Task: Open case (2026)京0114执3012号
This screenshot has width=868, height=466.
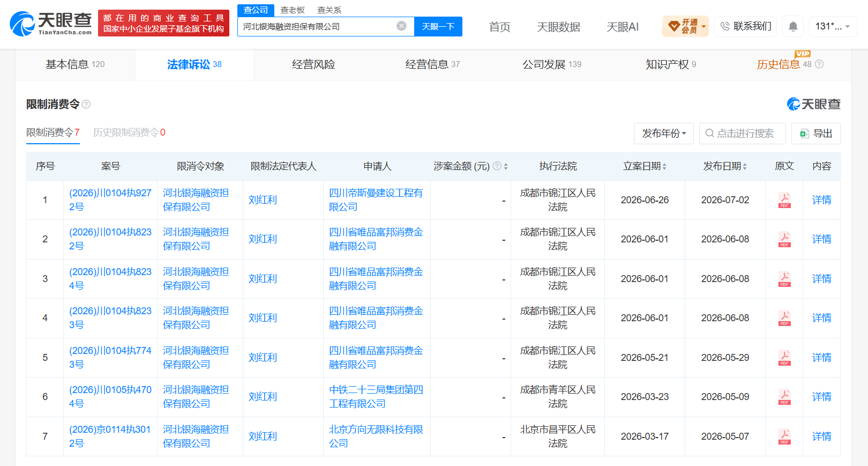Action: click(110, 437)
